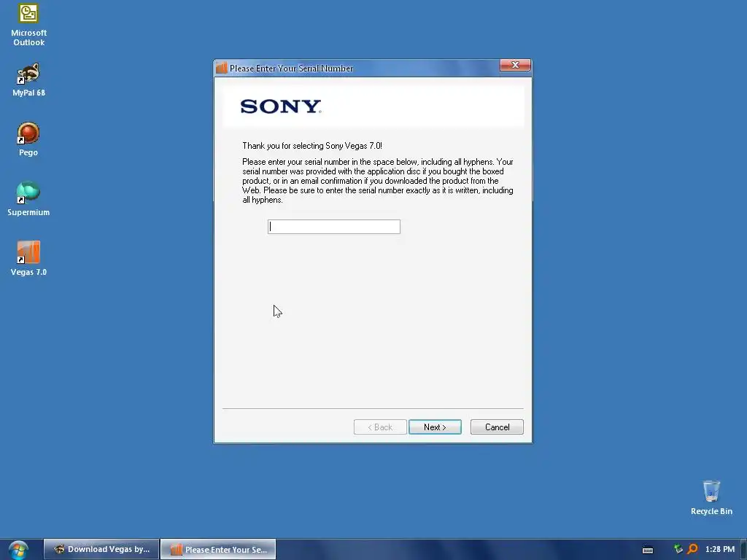Cancel the serial number dialog
This screenshot has height=560, width=747.
[x=496, y=427]
